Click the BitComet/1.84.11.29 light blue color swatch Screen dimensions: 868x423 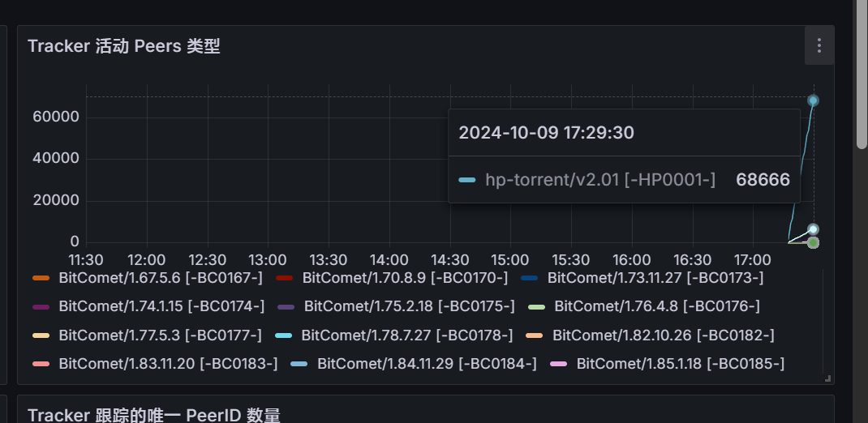coord(299,364)
